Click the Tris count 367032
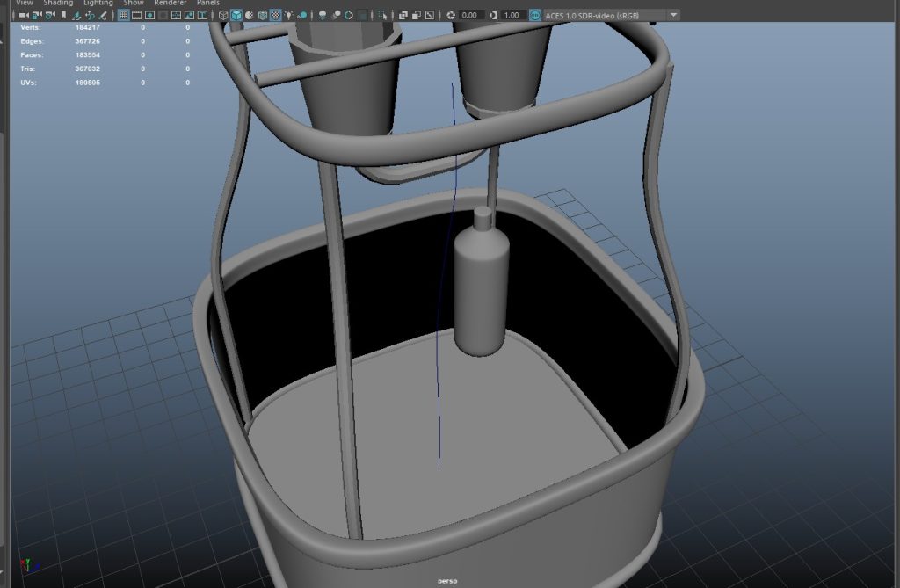The height and width of the screenshot is (588, 900). 87,69
